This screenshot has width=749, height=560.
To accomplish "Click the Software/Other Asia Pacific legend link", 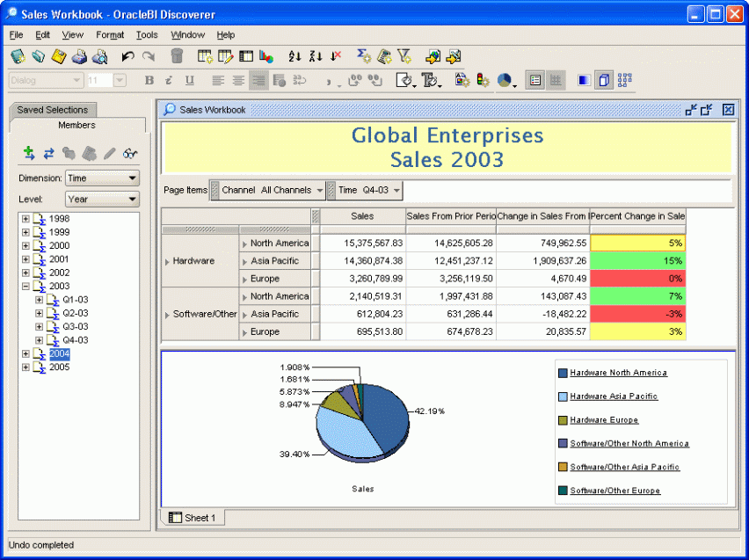I will (x=624, y=467).
